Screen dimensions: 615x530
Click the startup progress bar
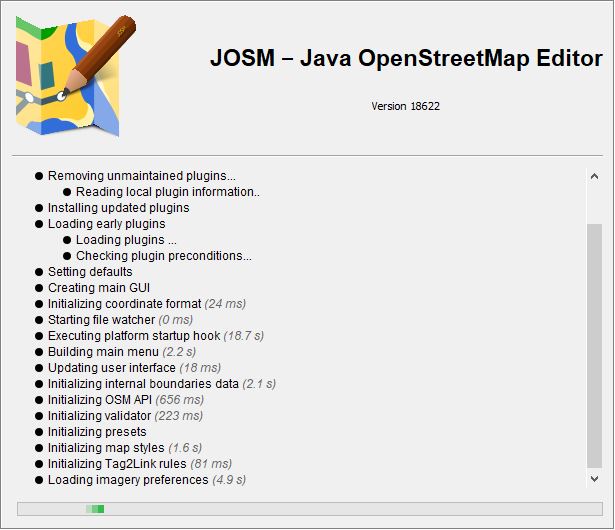[310, 509]
